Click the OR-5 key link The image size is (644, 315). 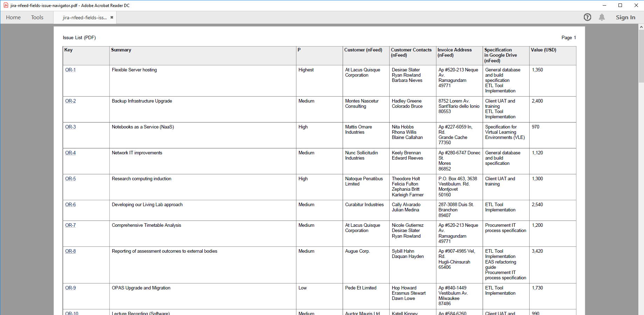(x=70, y=179)
